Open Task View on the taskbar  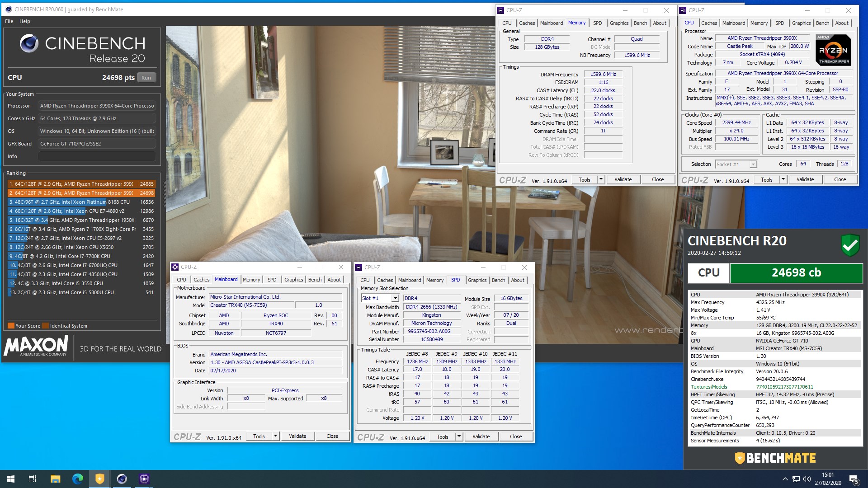pyautogui.click(x=33, y=479)
